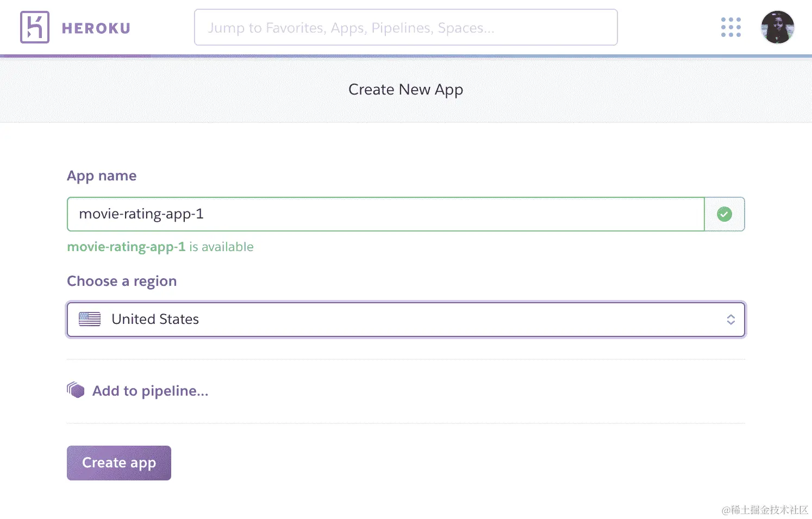Image resolution: width=812 pixels, height=519 pixels.
Task: Click the Create New App heading
Action: coord(405,89)
